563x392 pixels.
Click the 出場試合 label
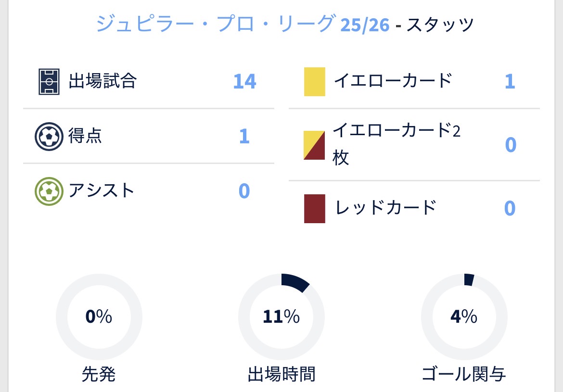tap(102, 81)
